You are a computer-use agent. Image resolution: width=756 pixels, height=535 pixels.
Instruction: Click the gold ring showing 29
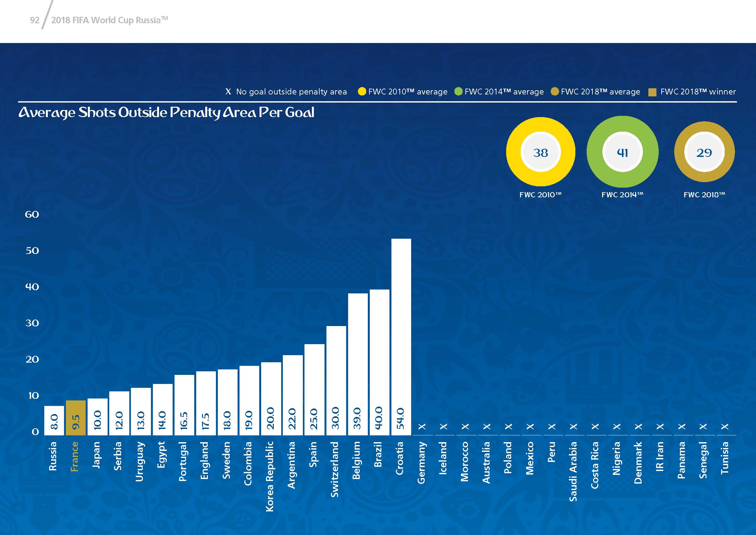click(x=704, y=152)
